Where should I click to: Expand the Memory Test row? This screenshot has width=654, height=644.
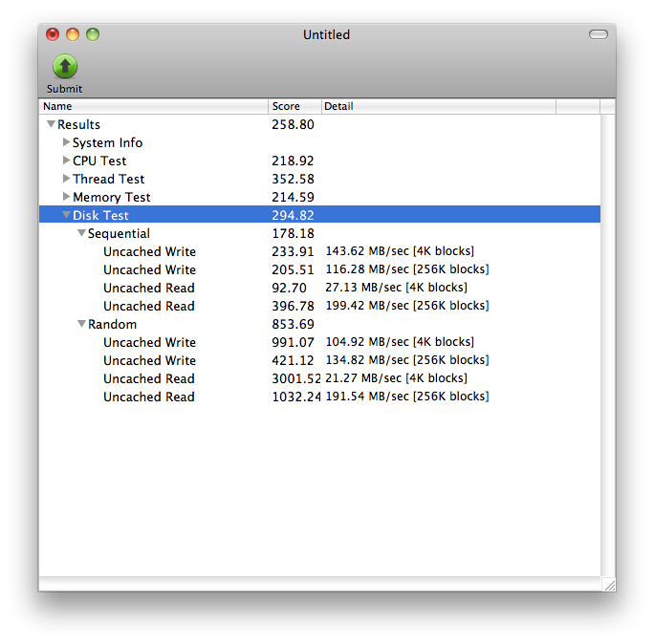click(x=66, y=196)
